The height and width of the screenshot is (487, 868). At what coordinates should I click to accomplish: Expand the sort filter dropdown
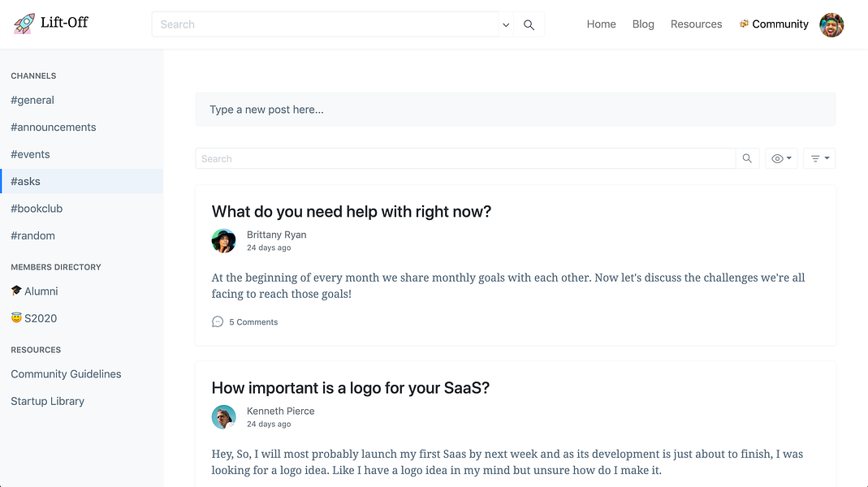[819, 159]
